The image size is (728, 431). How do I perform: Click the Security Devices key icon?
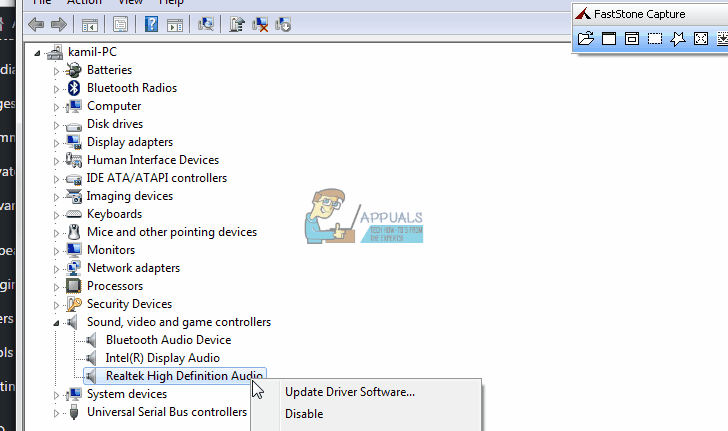pos(74,304)
